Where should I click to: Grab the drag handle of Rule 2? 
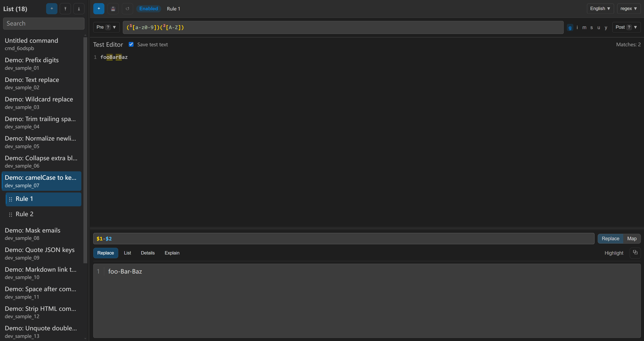10,214
